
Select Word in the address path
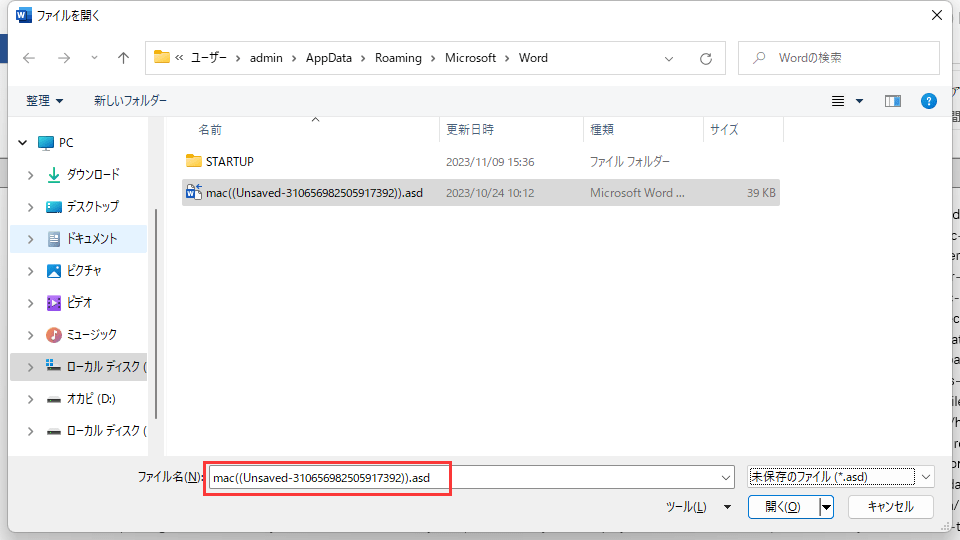(x=533, y=58)
